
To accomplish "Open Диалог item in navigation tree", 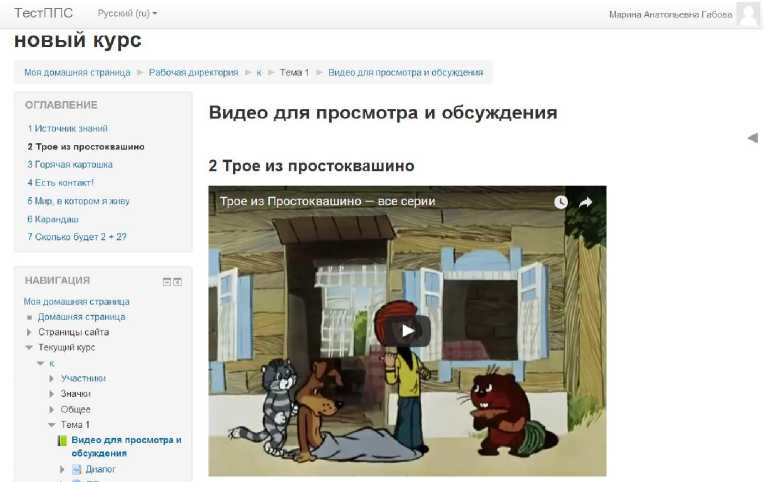I will pos(100,469).
